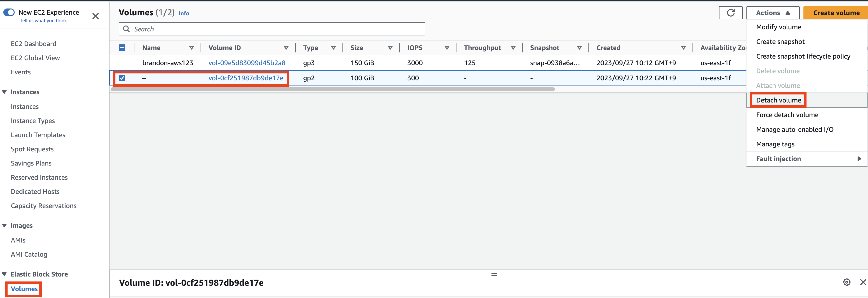Image resolution: width=868 pixels, height=298 pixels.
Task: Click the search magnifier icon
Action: (126, 29)
